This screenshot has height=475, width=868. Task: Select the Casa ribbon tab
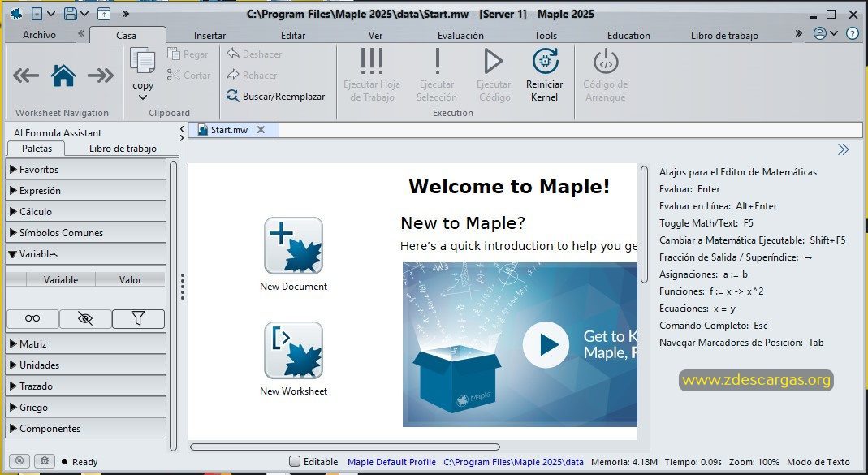[x=126, y=35]
